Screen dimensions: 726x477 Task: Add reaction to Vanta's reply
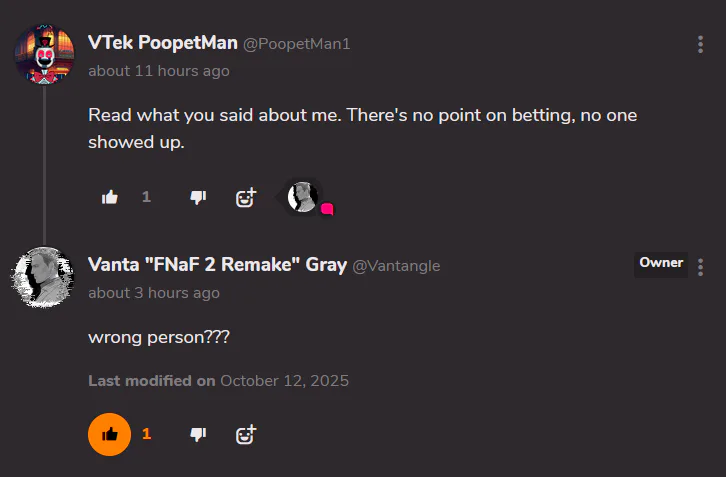(x=246, y=434)
